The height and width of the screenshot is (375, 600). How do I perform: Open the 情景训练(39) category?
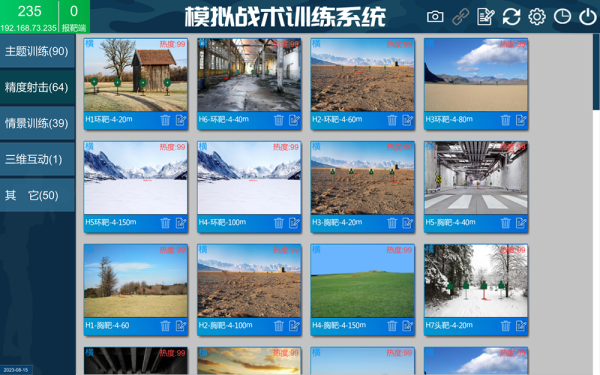pos(37,123)
